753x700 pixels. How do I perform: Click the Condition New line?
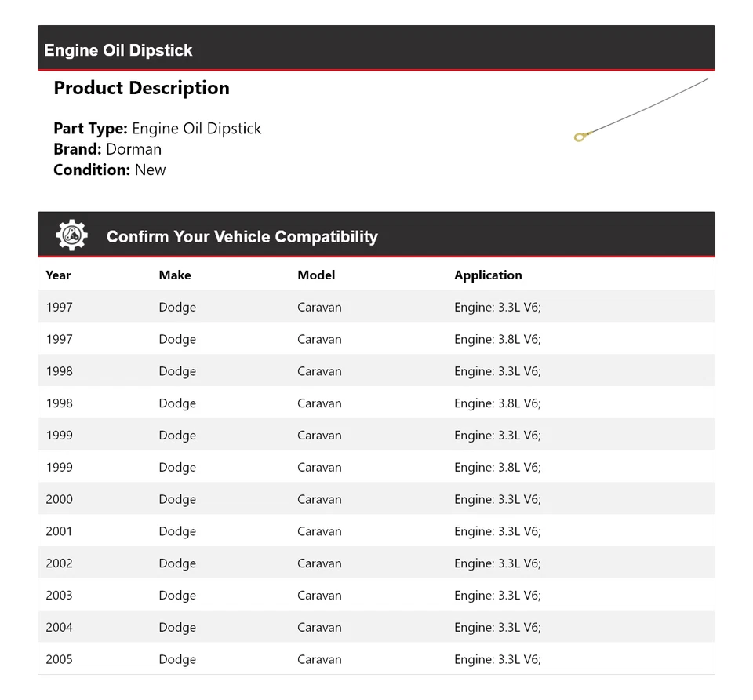click(109, 170)
